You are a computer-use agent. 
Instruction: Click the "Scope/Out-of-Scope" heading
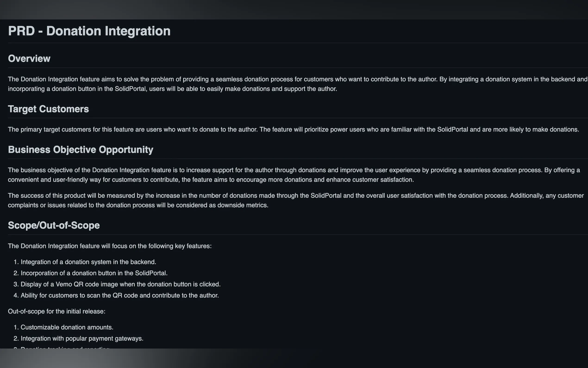54,225
